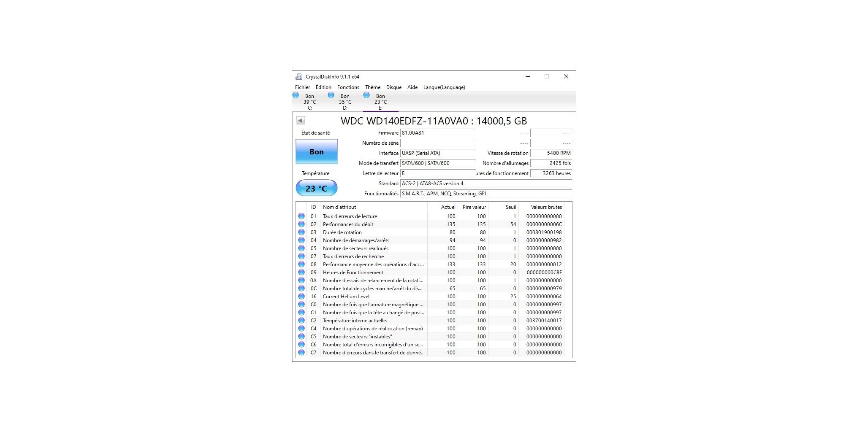Screen dimensions: 868x432
Task: Click status orb for secteurs "instables" row
Action: click(x=301, y=336)
